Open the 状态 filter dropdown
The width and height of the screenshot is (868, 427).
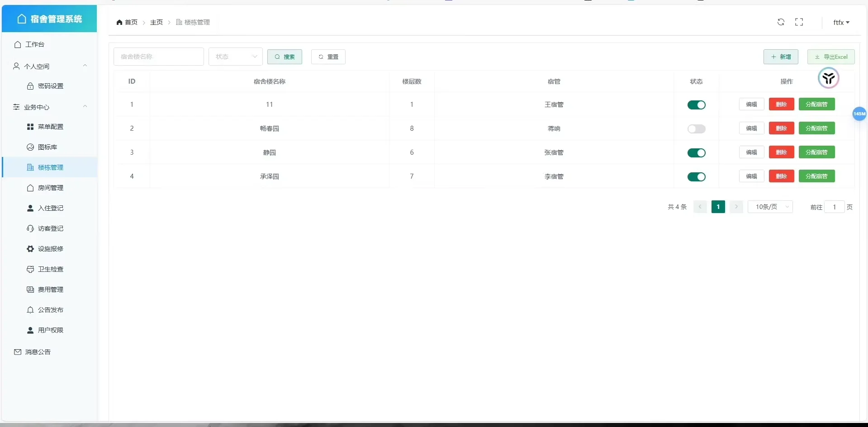click(235, 57)
